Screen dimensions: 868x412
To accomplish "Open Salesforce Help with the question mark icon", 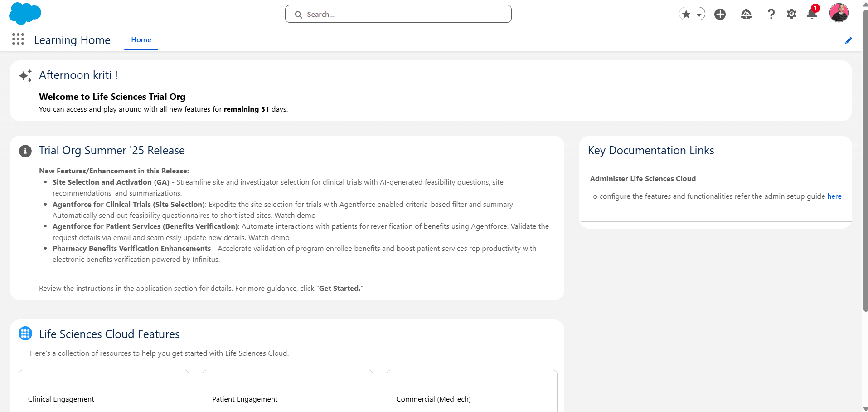I will (x=771, y=14).
